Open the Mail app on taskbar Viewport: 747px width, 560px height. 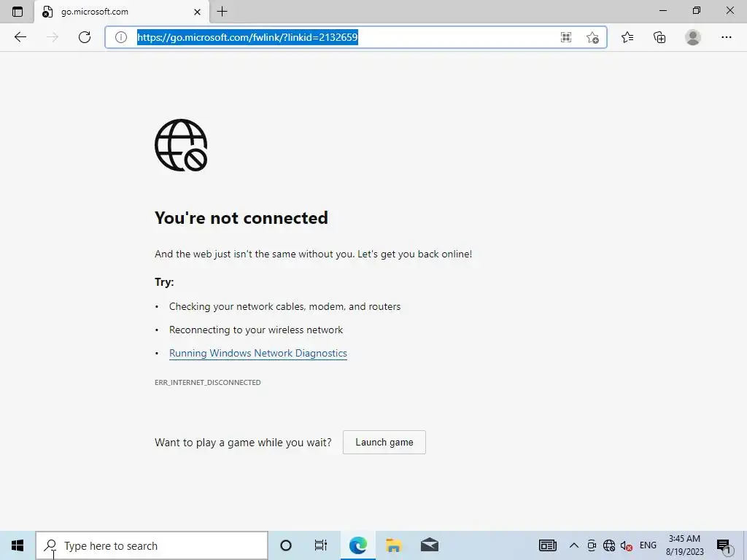tap(429, 545)
